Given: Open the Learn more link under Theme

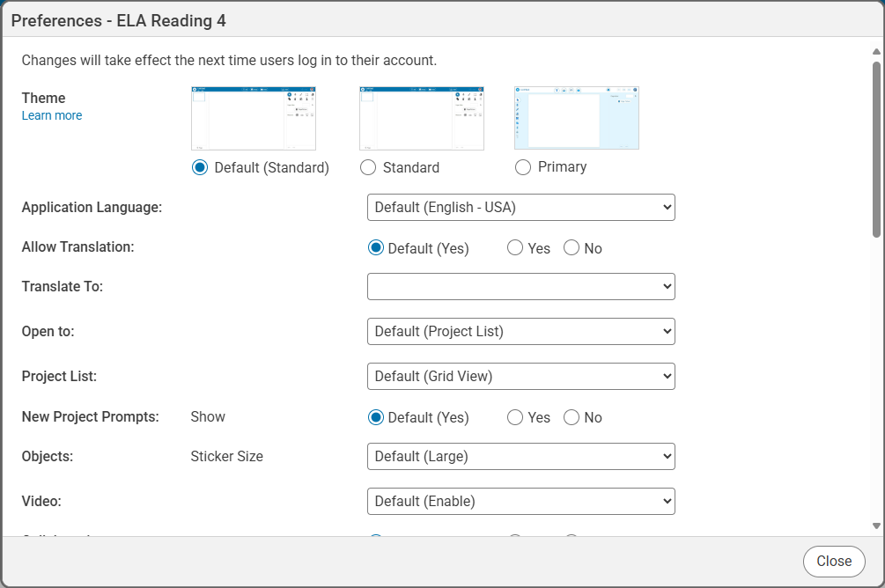Looking at the screenshot, I should (x=52, y=115).
